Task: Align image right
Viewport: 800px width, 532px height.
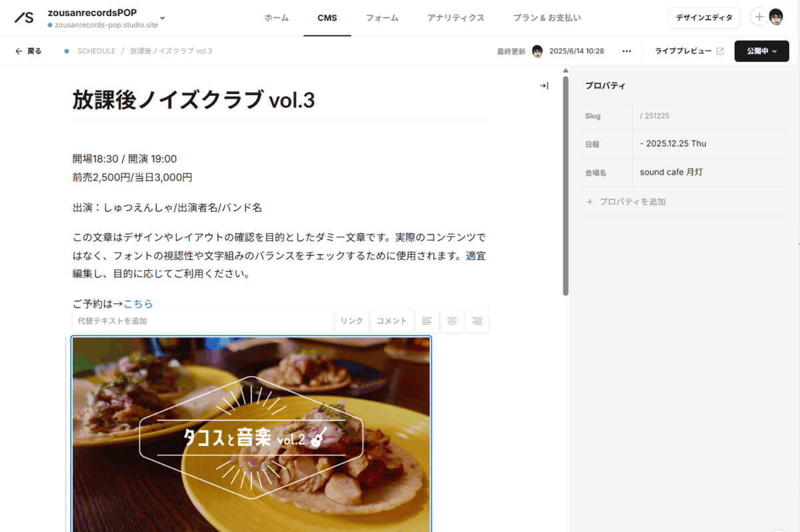Action: click(477, 321)
